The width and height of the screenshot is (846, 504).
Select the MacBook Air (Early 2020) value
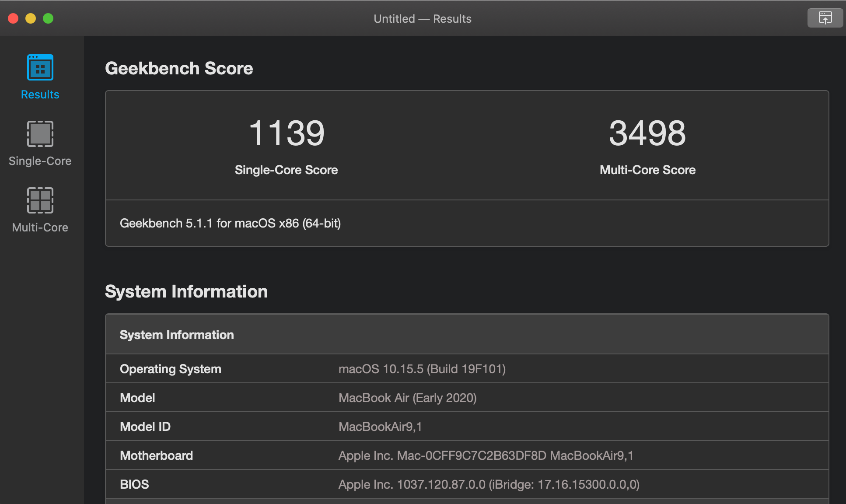[x=407, y=398]
